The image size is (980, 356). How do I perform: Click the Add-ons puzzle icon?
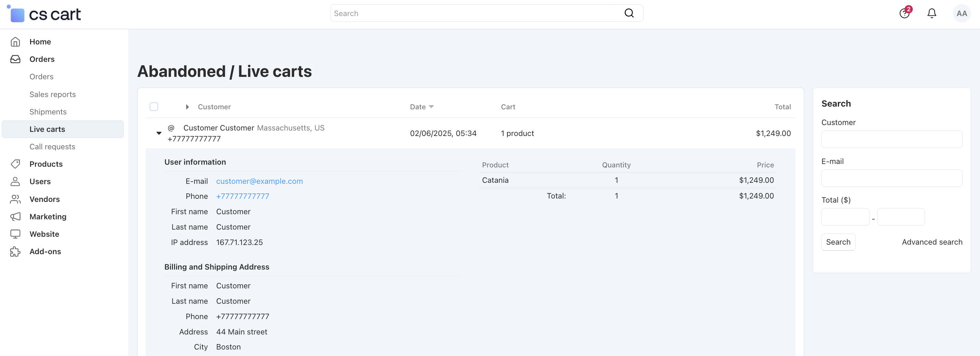pos(15,251)
